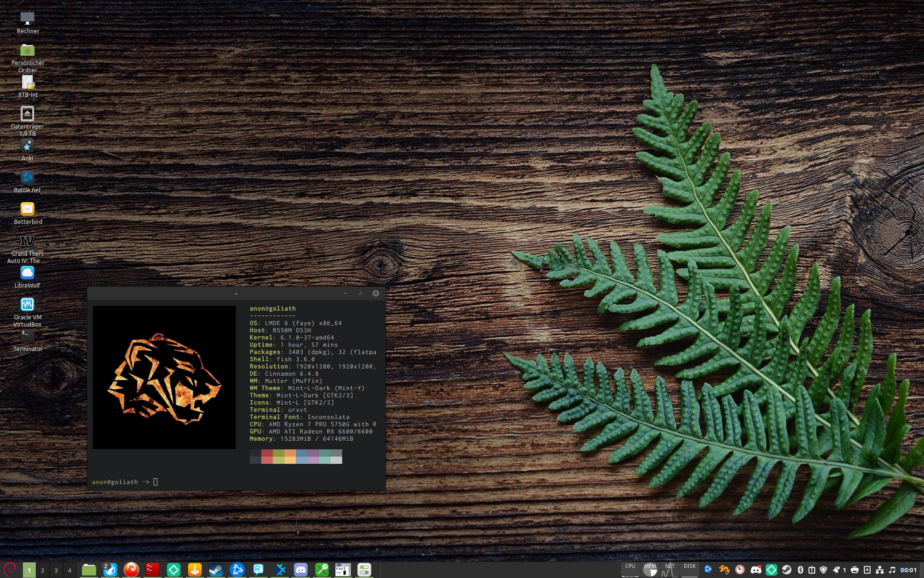Select the 8TB-int drive icon

(27, 87)
